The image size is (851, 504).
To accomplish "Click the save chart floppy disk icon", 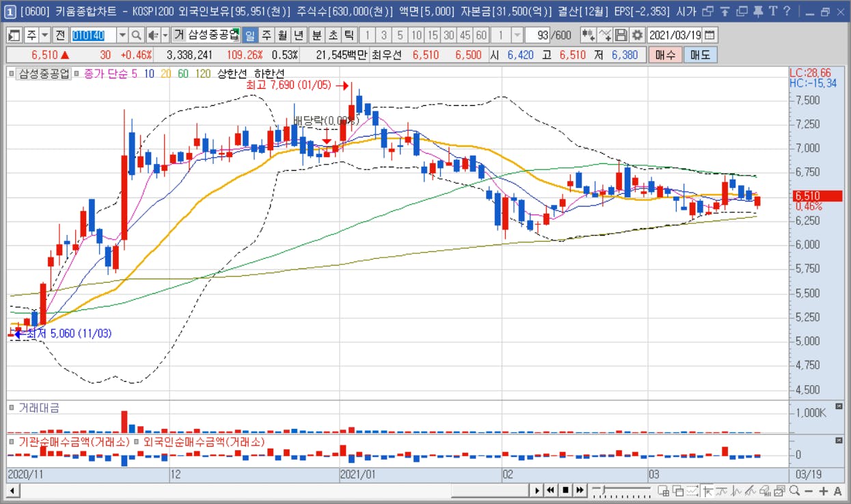I will coord(621,35).
